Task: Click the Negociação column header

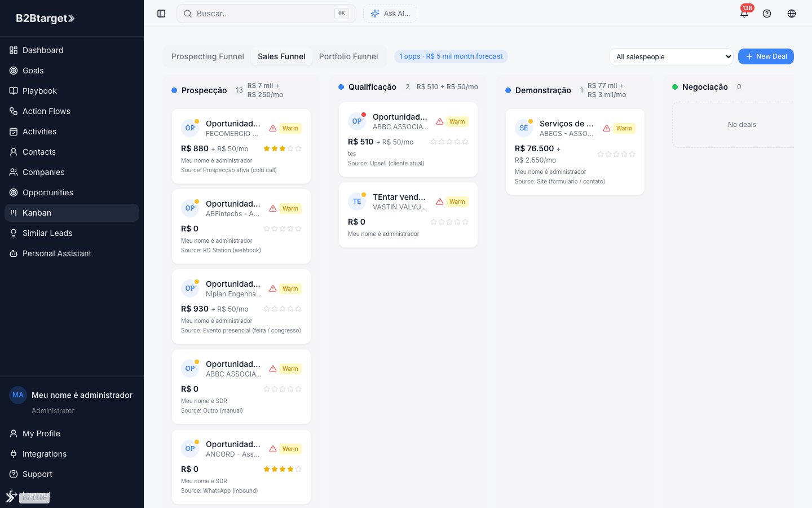Action: coord(705,87)
